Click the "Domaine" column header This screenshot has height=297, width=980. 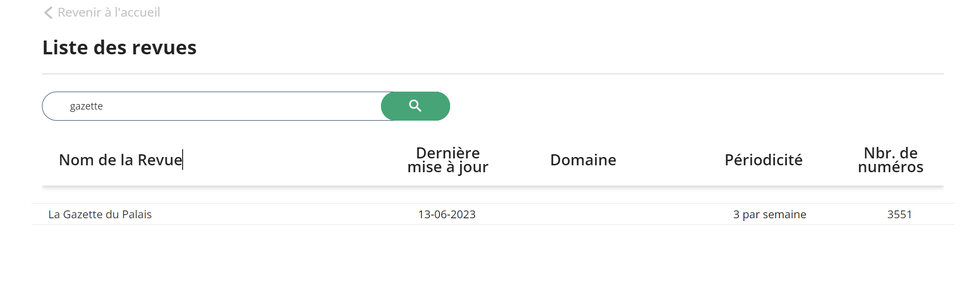(x=583, y=160)
